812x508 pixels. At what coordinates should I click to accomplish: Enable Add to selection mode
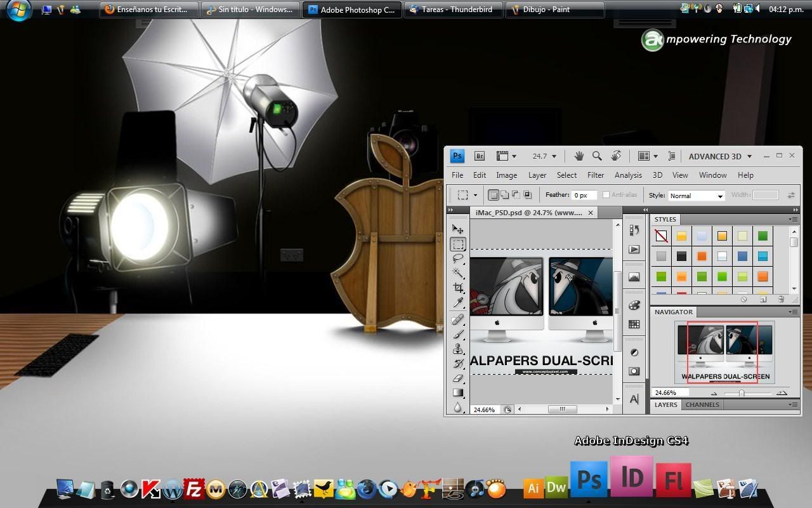pyautogui.click(x=505, y=195)
